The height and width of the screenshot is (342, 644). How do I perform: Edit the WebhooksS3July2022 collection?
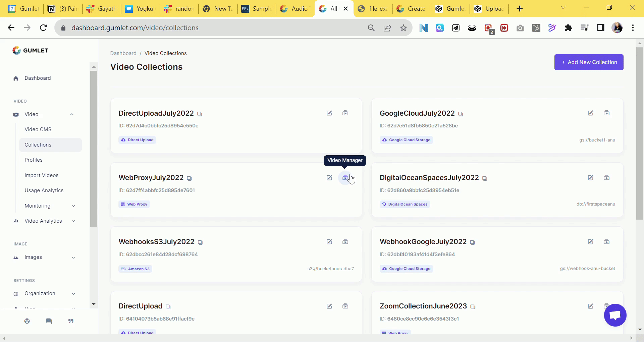coord(329,242)
